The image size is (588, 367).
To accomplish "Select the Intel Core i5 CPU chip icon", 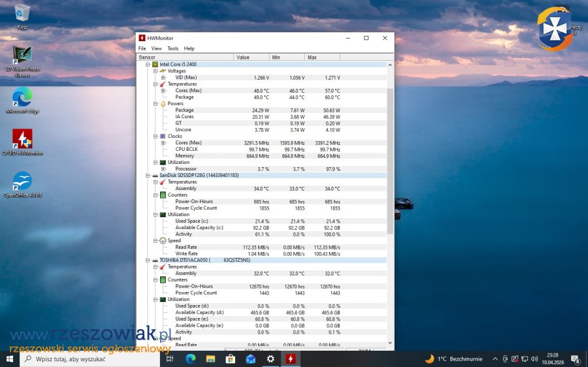I will pyautogui.click(x=155, y=65).
